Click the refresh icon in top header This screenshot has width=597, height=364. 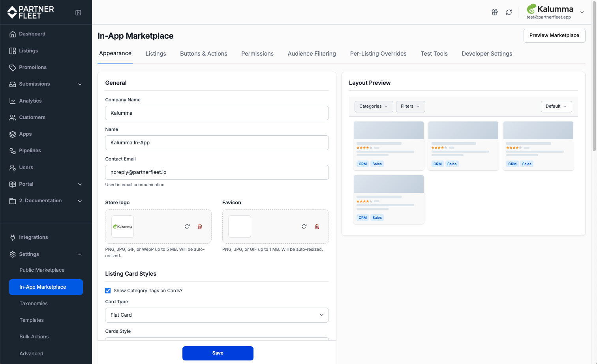tap(509, 12)
